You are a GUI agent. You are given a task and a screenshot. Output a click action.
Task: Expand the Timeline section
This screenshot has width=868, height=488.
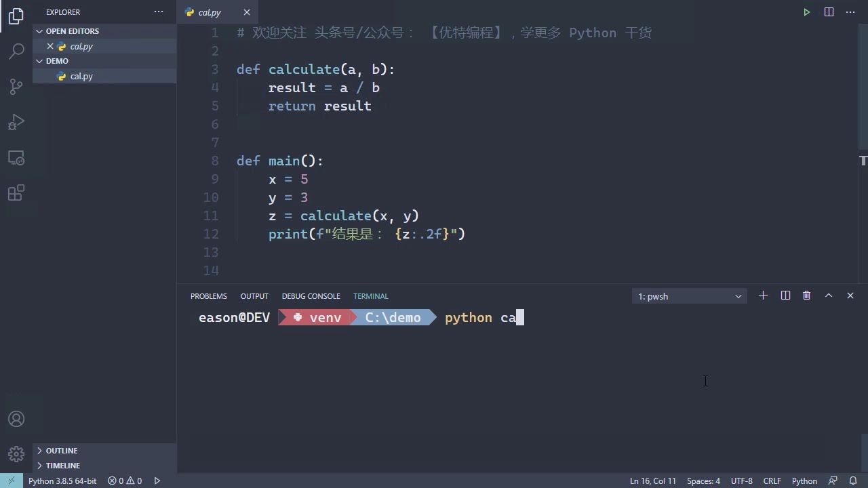(104, 466)
